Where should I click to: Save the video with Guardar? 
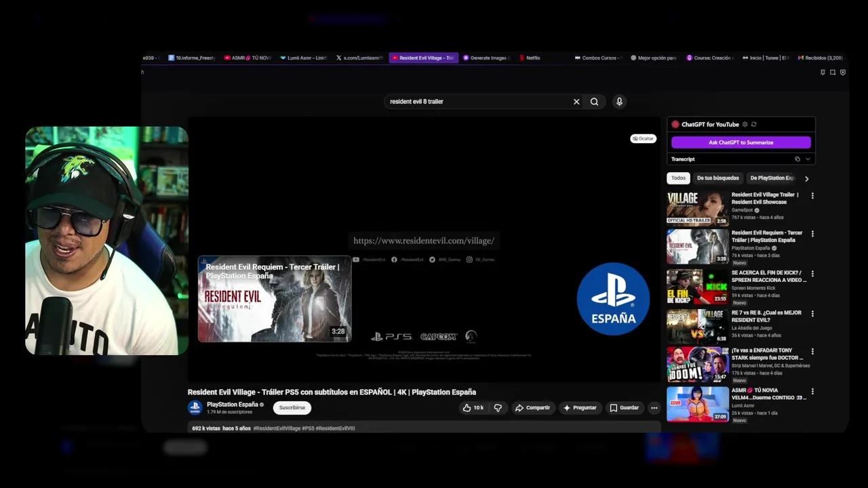tap(624, 408)
